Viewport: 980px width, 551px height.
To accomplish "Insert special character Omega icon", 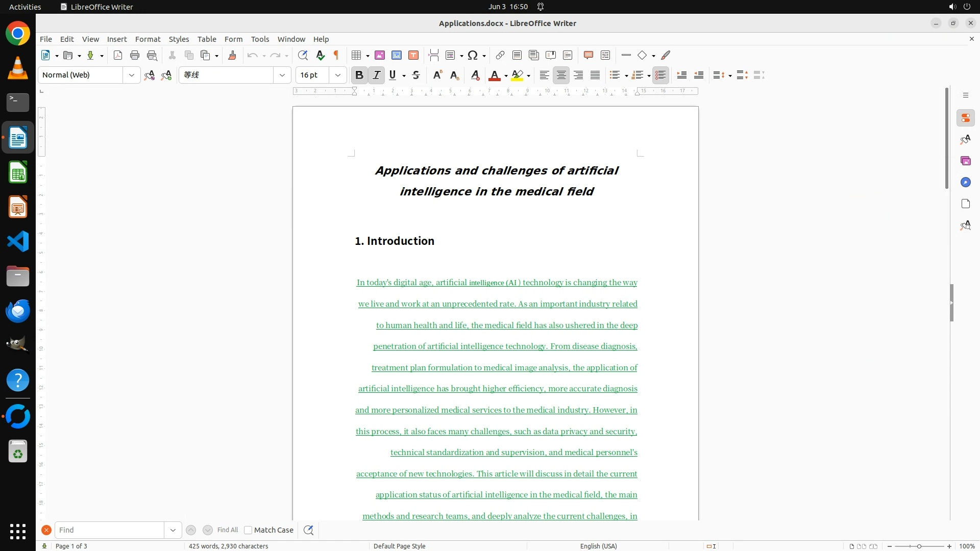I will [473, 55].
